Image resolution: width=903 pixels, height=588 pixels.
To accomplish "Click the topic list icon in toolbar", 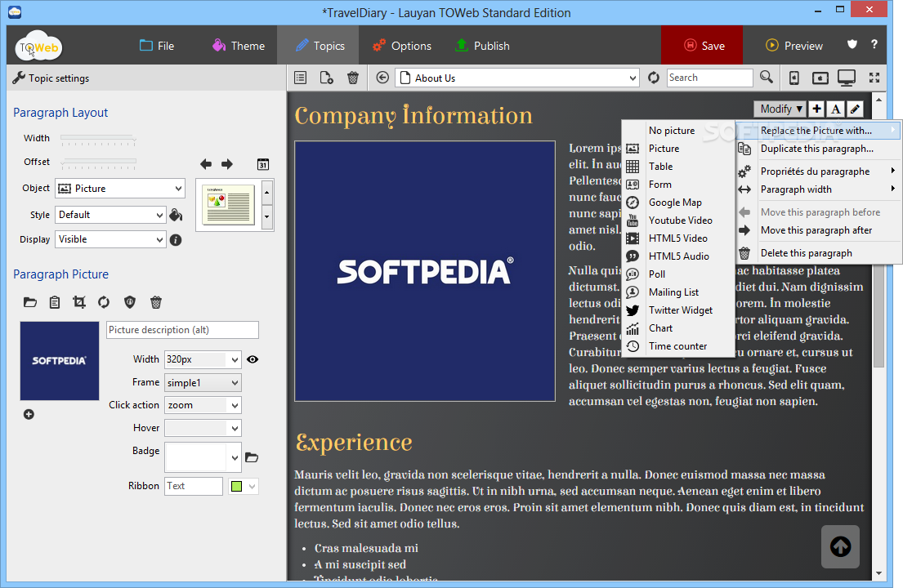I will 300,78.
